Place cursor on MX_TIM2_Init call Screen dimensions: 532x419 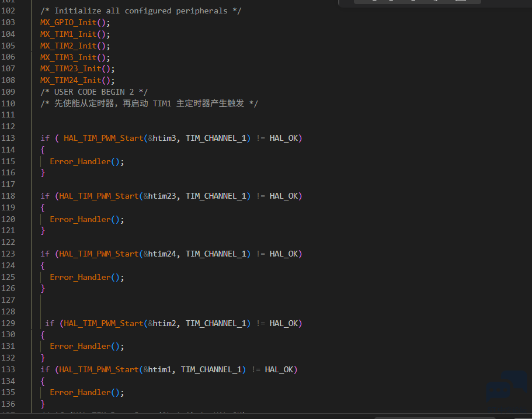click(75, 46)
